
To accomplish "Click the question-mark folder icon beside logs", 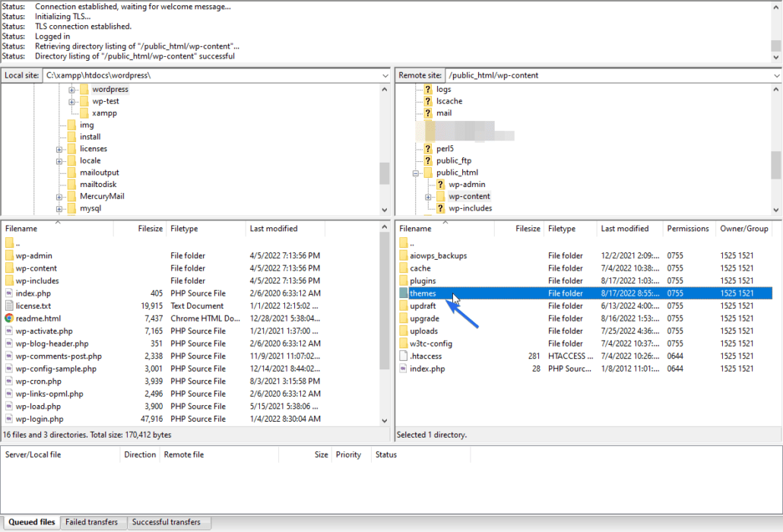I will click(428, 90).
